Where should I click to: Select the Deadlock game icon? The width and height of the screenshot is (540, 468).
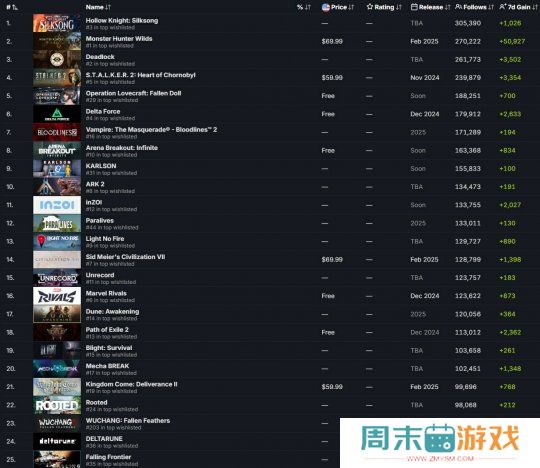tap(57, 60)
